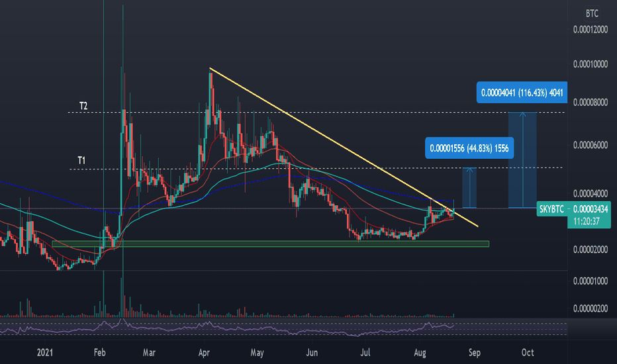Click the 2021 label on time axis
Image resolution: width=617 pixels, height=364 pixels.
click(x=45, y=352)
